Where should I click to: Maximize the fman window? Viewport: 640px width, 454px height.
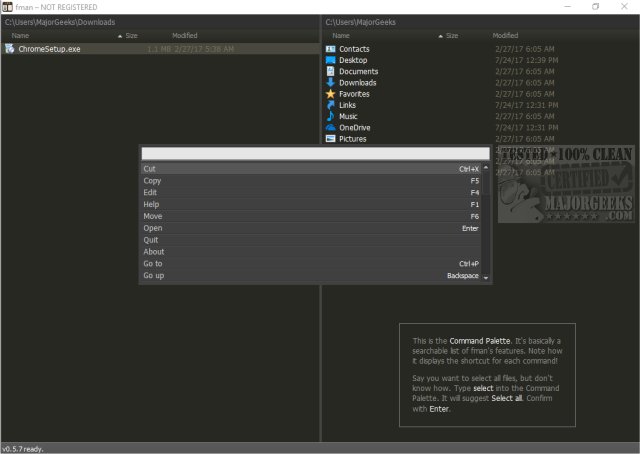(596, 7)
